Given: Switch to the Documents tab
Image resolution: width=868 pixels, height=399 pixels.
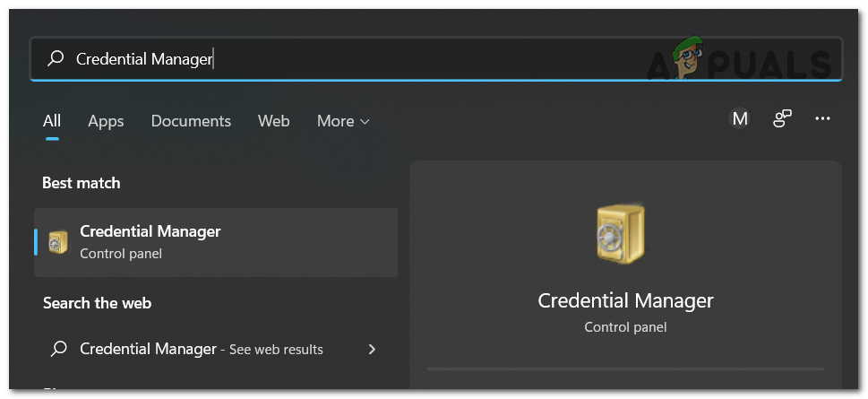Looking at the screenshot, I should click(191, 121).
